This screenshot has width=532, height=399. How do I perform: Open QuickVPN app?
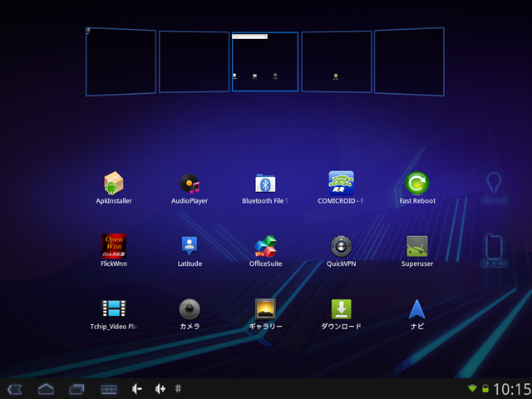click(341, 250)
